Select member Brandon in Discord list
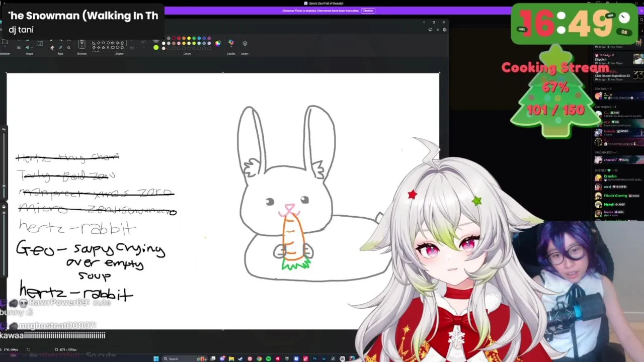The height and width of the screenshot is (362, 644). click(x=618, y=177)
